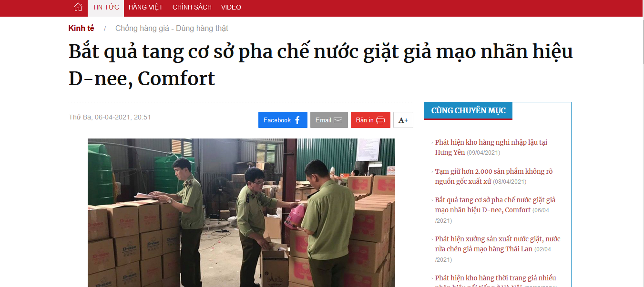Send article by Email button

coord(329,120)
